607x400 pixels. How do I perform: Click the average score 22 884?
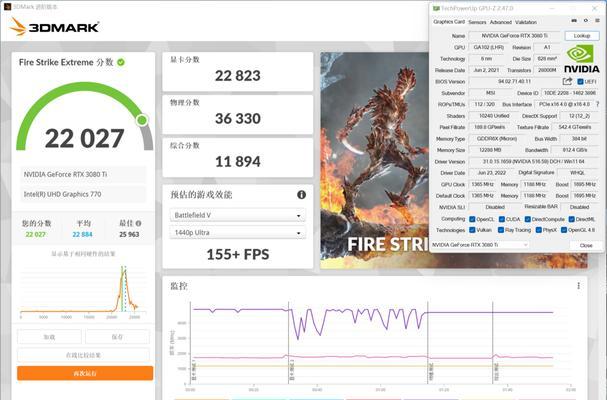[82, 234]
